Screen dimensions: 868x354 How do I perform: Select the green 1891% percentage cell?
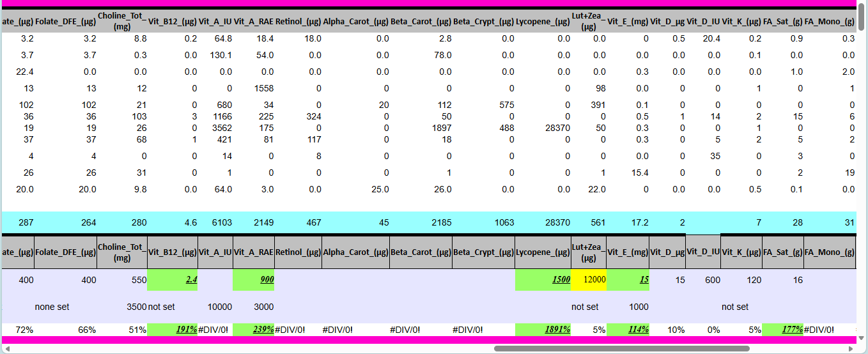pos(543,330)
